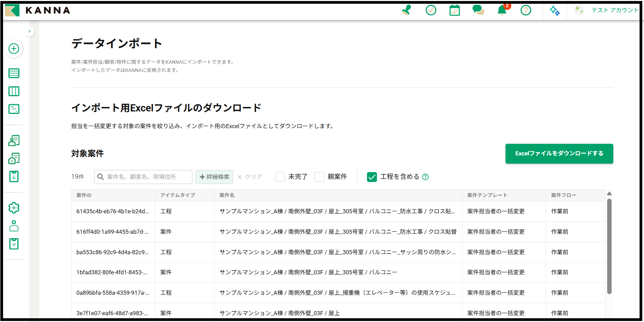Click the plus circle icon in sidebar
This screenshot has width=644, height=322.
(x=14, y=49)
